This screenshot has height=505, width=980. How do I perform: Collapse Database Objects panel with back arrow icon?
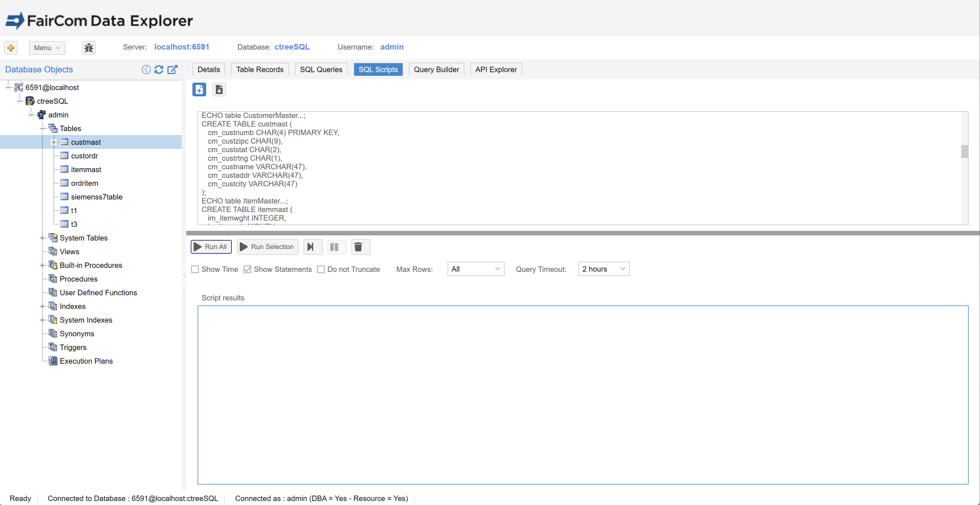[146, 70]
